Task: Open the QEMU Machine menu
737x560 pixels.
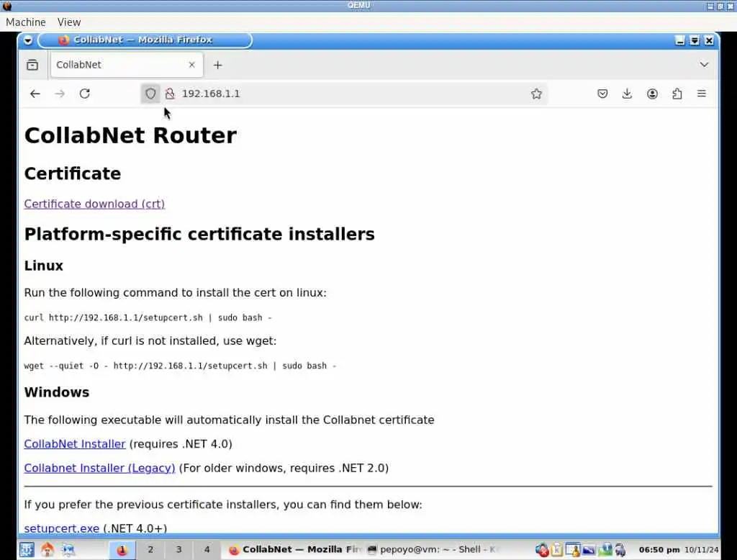Action: [26, 22]
